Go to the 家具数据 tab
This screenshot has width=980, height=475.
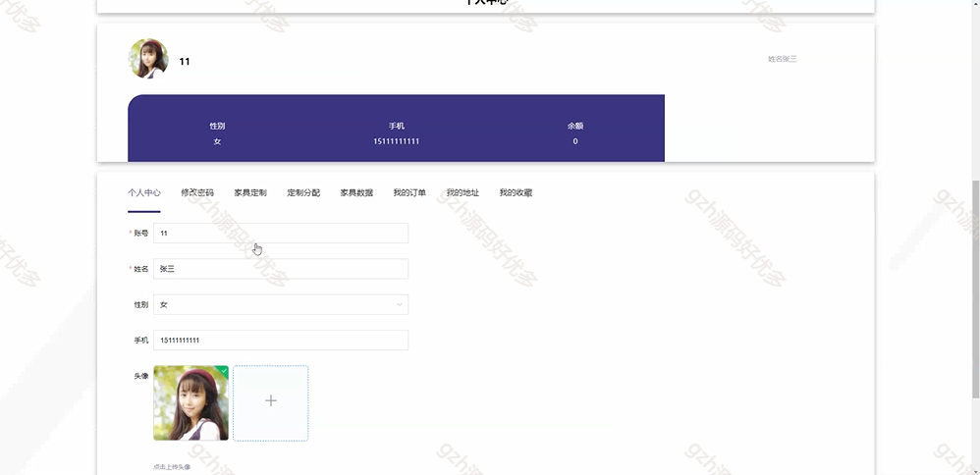(356, 192)
